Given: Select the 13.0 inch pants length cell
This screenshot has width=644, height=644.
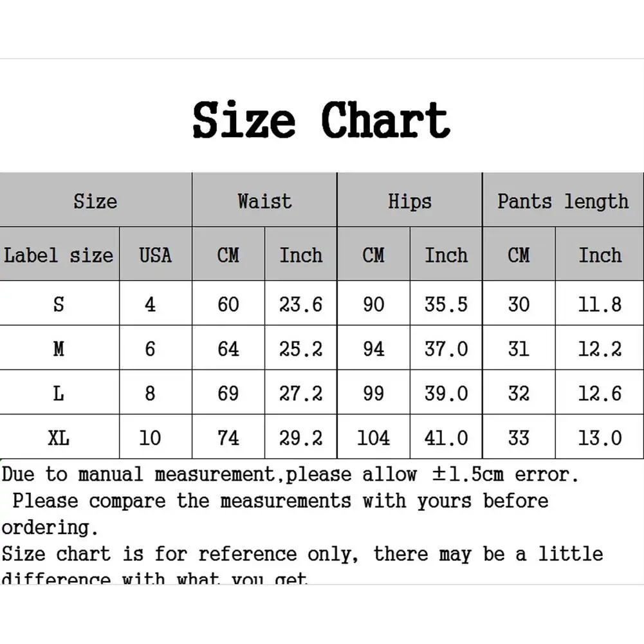Looking at the screenshot, I should click(x=600, y=437).
